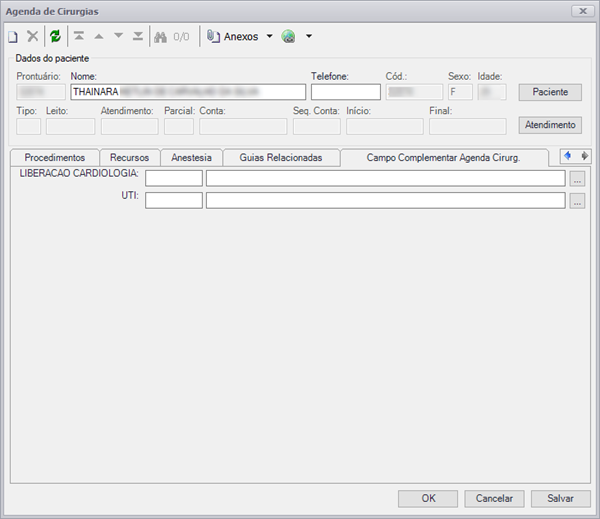Image resolution: width=600 pixels, height=519 pixels.
Task: Focus the Nome input field
Action: (x=188, y=92)
